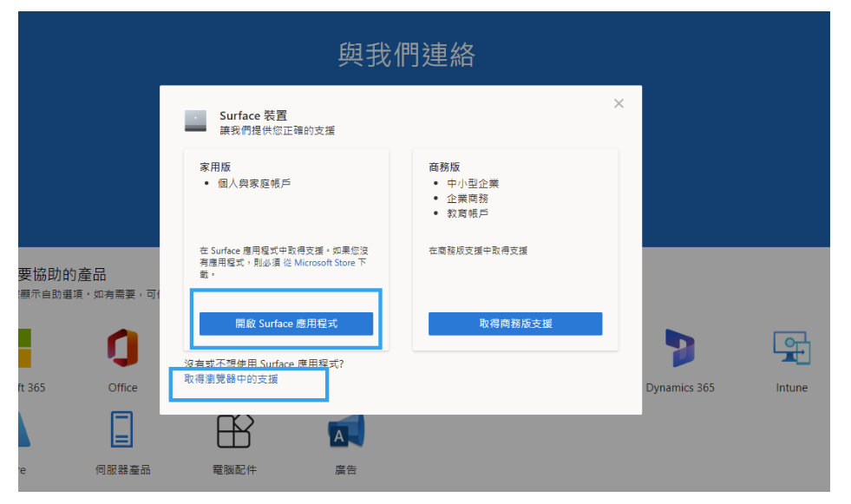Viewport: 851px width, 504px height.
Task: Click the 企業商務 bullet text
Action: point(468,199)
